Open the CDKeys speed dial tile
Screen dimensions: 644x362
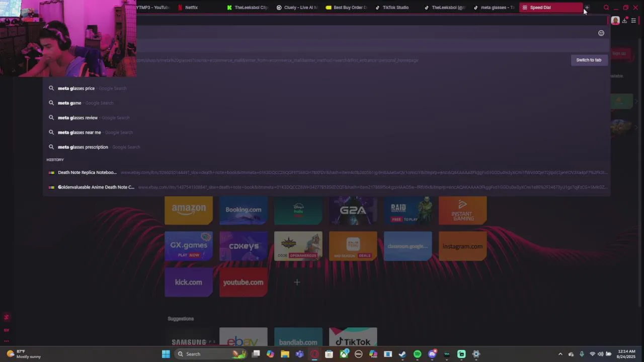pos(244,246)
